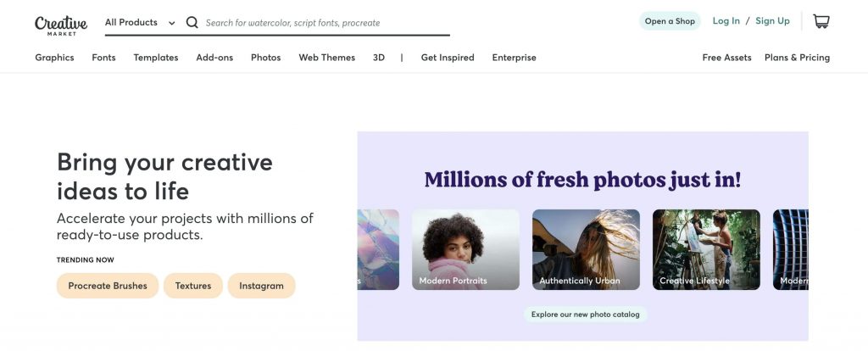The width and height of the screenshot is (868, 351).
Task: Open the shopping cart icon
Action: tap(821, 21)
